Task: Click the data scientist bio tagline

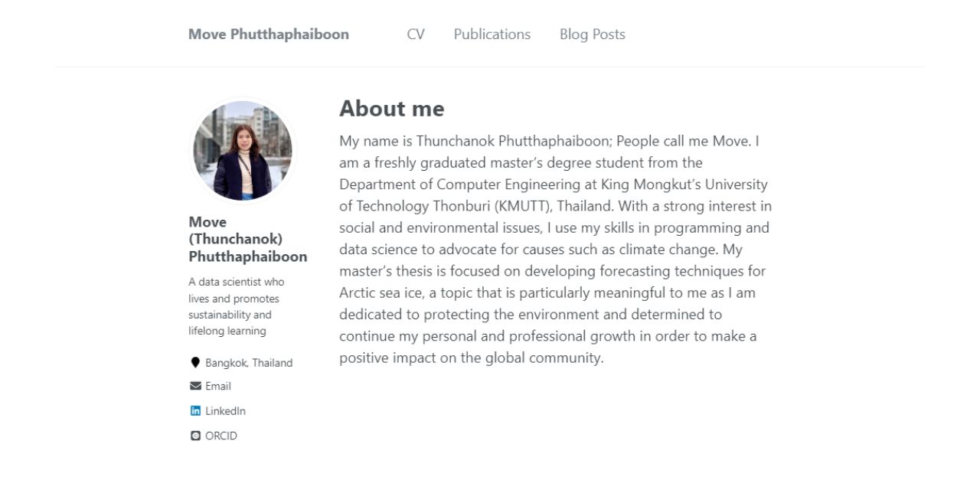Action: 237,305
